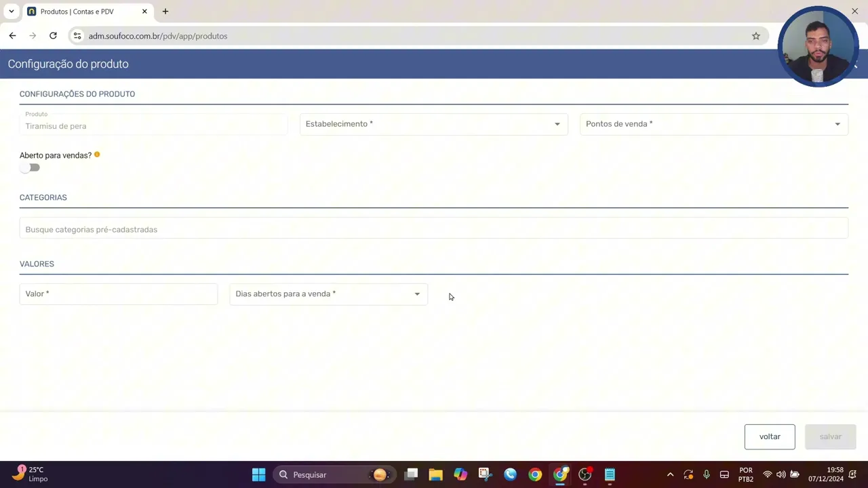The height and width of the screenshot is (488, 868).
Task: Open Snipping Tool from the taskbar
Action: (x=485, y=474)
